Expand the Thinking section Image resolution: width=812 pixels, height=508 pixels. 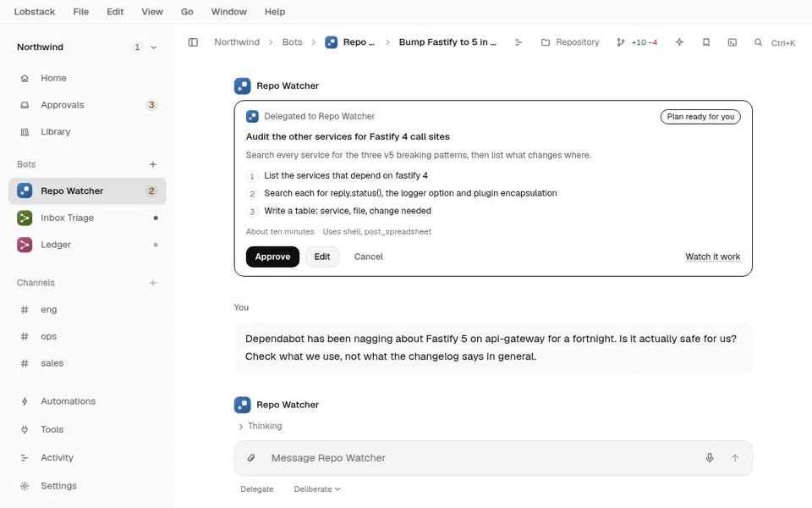(260, 426)
